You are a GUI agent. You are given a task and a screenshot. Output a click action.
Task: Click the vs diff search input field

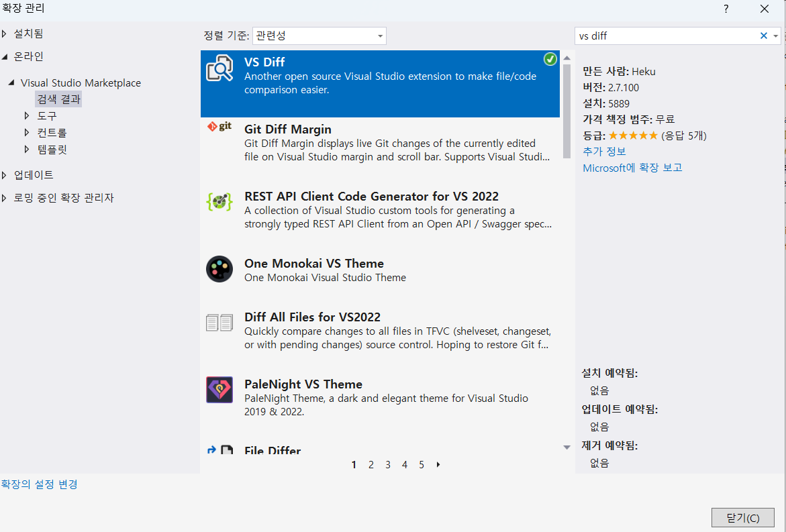pyautogui.click(x=667, y=36)
